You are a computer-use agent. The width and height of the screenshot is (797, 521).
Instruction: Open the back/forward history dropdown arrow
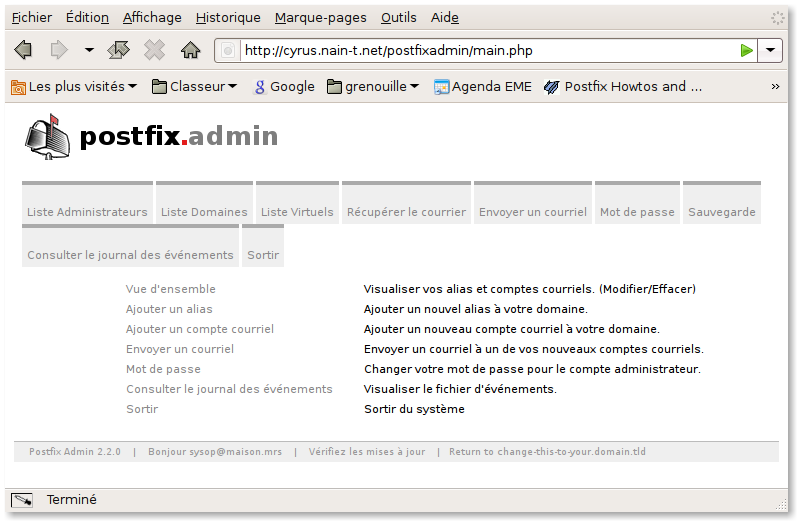(89, 50)
